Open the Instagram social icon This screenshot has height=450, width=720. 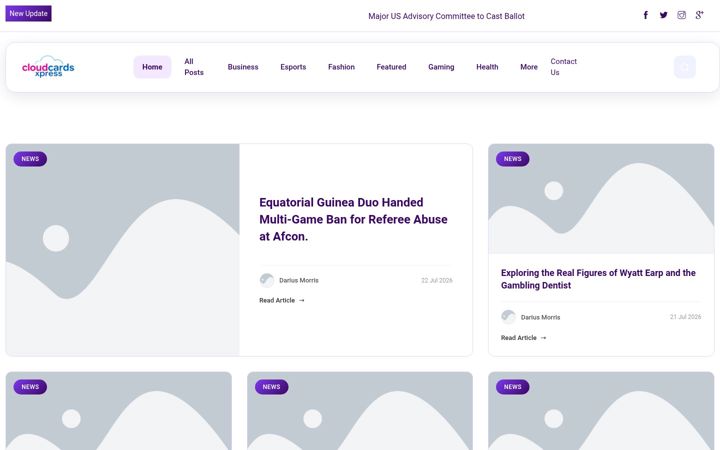click(681, 15)
